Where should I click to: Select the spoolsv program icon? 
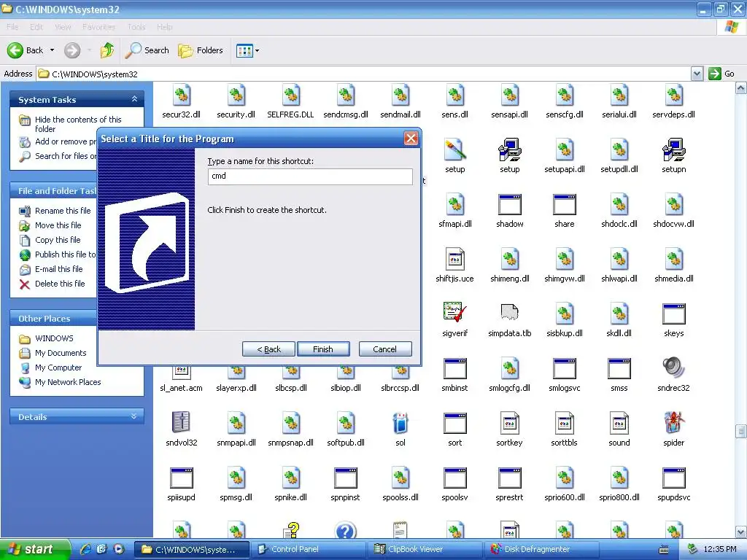click(x=454, y=478)
